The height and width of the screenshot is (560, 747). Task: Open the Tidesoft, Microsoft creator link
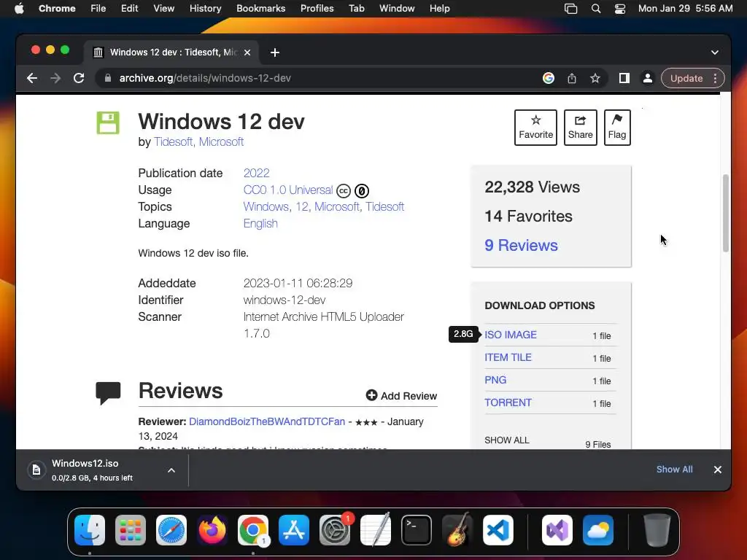[x=198, y=142]
